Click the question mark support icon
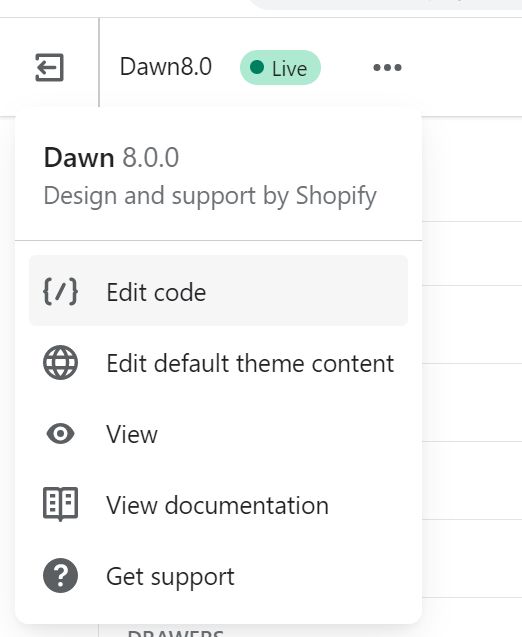Screen dimensions: 522x637 click(61, 576)
